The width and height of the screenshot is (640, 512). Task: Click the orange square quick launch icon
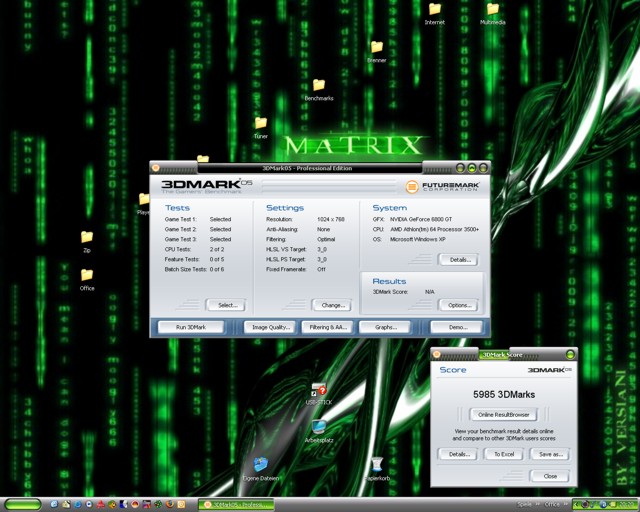click(181, 504)
